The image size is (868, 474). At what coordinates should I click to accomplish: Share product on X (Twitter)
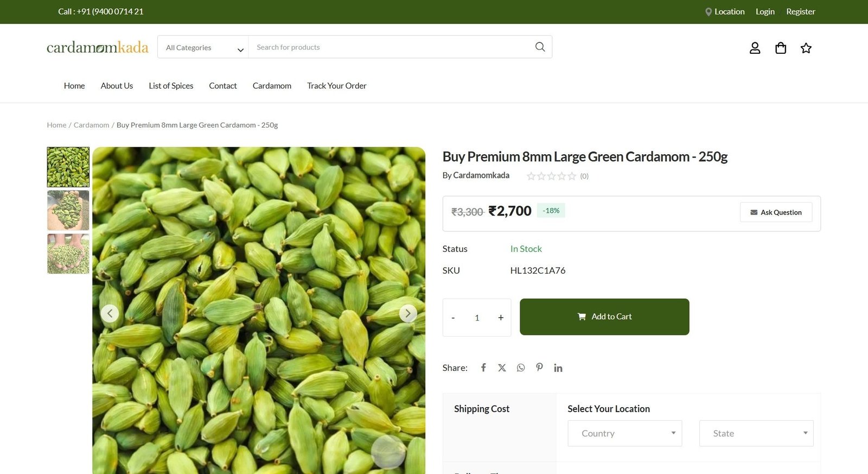point(502,368)
